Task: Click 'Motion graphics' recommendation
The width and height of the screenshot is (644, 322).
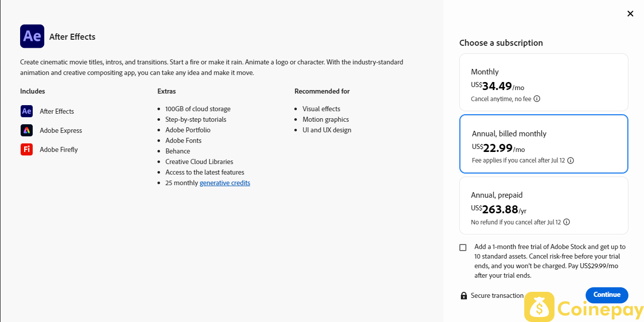Action: (x=326, y=119)
